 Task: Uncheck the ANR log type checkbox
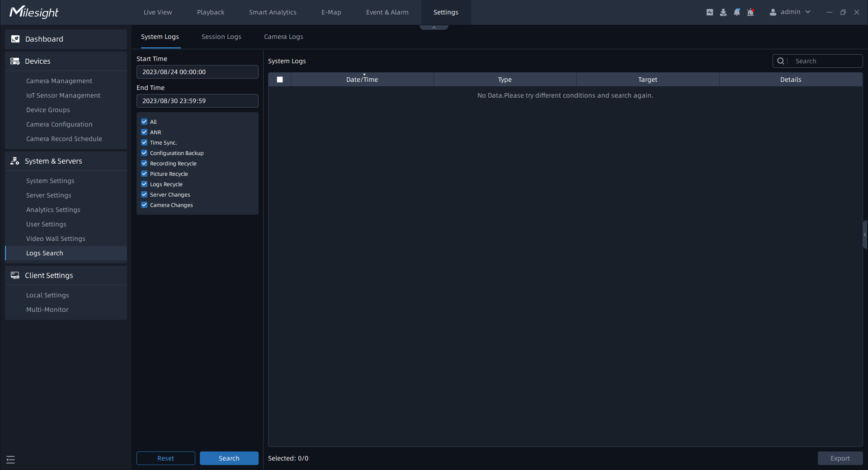click(x=144, y=132)
